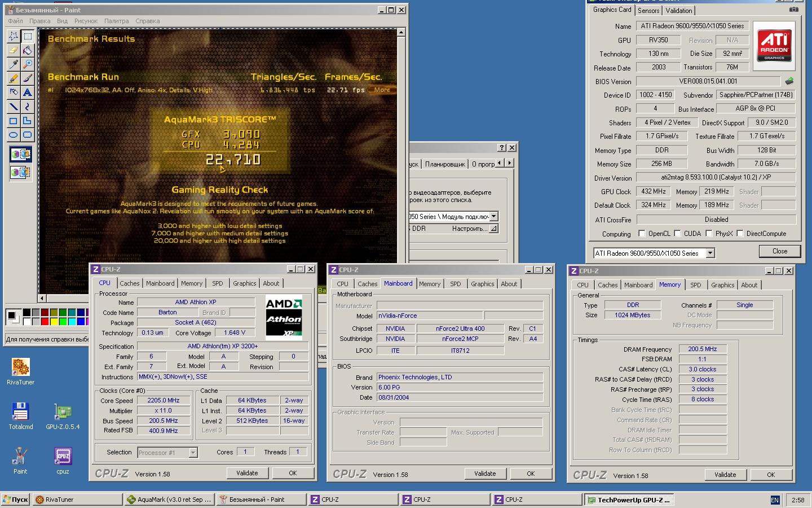The image size is (812, 508).
Task: Open the GPU-Z graphics card selector dropdown
Action: [x=710, y=253]
